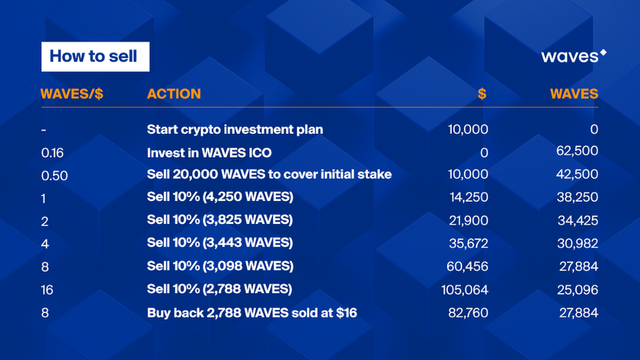Screen dimensions: 640x360
Task: Click the 105,064 dollar value
Action: [x=464, y=290]
